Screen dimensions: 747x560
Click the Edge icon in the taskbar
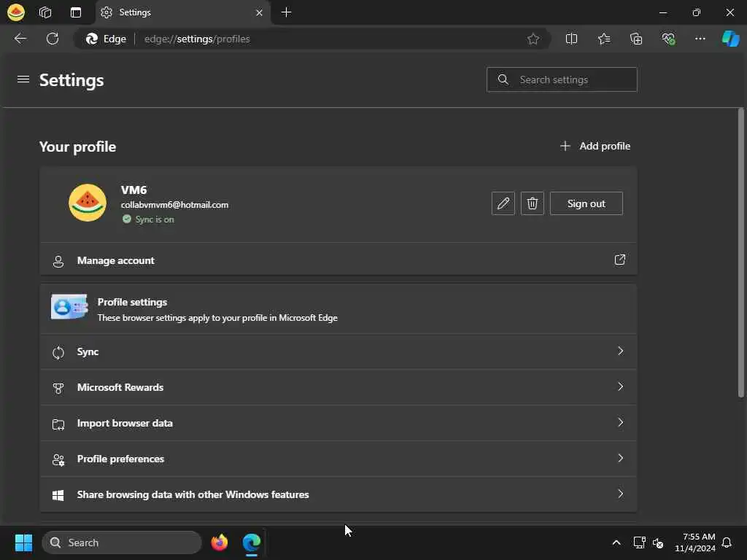click(252, 542)
